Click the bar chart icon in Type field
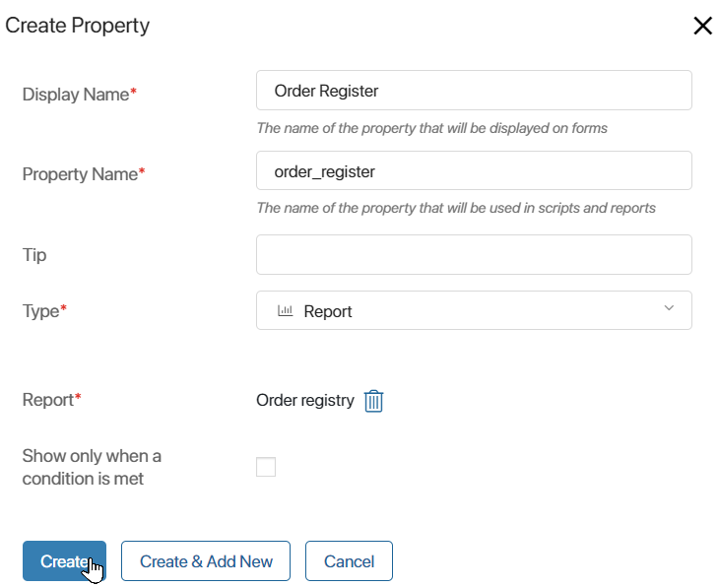 [x=286, y=311]
